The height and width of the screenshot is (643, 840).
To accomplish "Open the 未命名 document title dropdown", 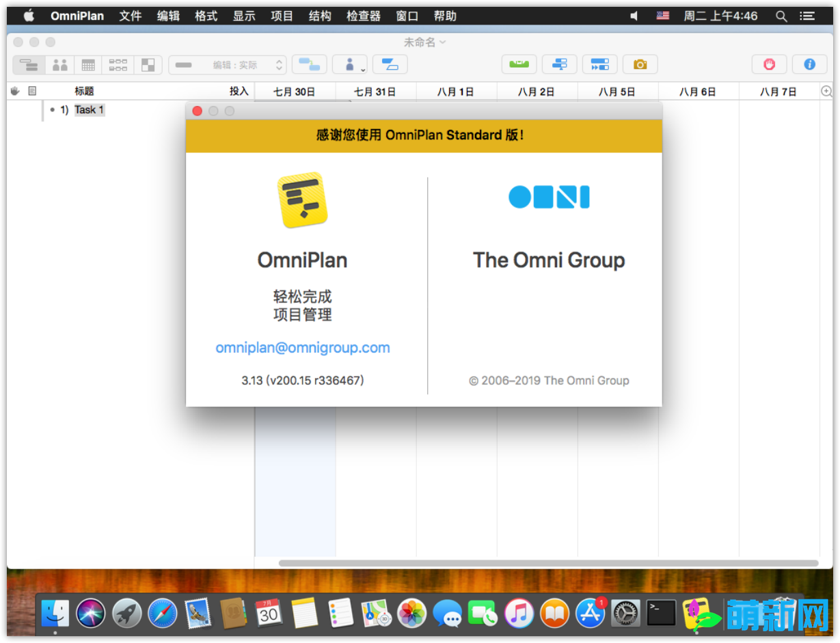I will (424, 42).
